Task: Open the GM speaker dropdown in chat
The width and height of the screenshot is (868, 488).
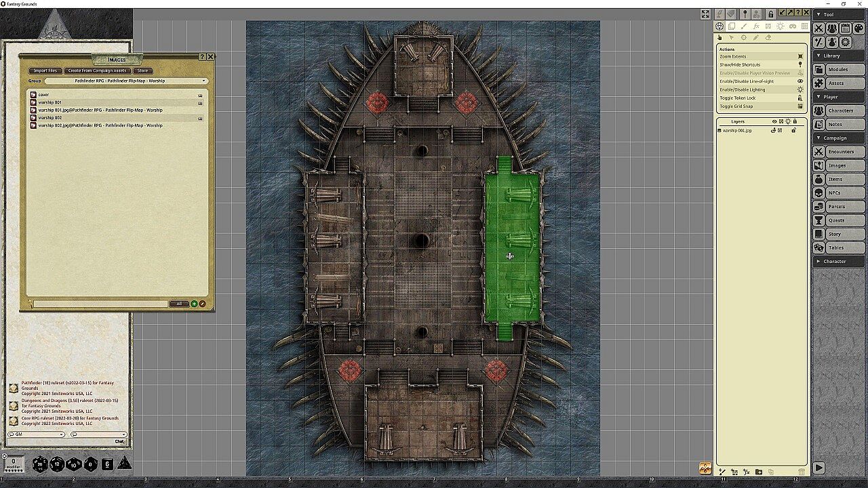Action: click(37, 434)
